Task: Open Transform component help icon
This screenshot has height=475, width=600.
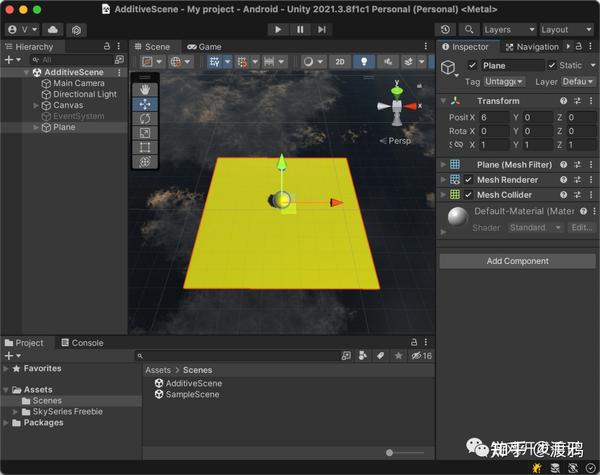Action: [x=563, y=101]
